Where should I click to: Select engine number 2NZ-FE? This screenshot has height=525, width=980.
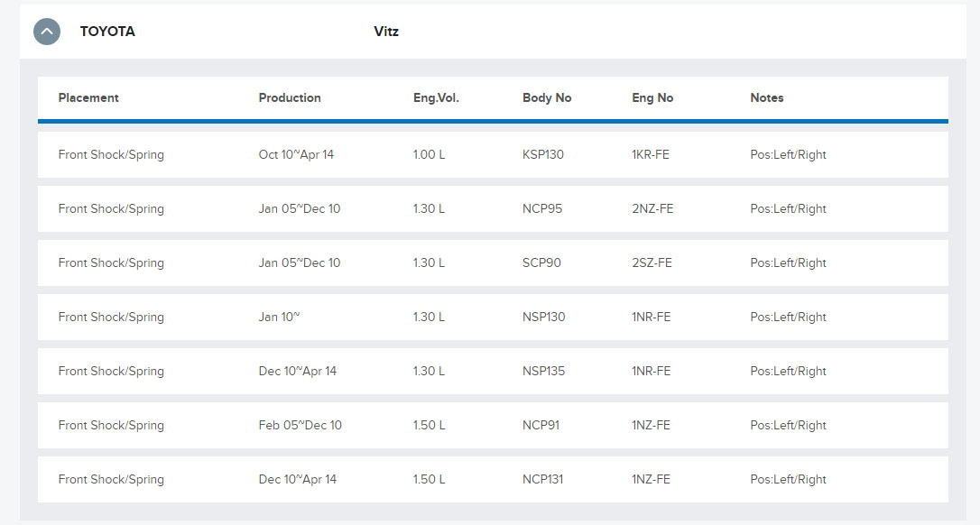tap(652, 208)
